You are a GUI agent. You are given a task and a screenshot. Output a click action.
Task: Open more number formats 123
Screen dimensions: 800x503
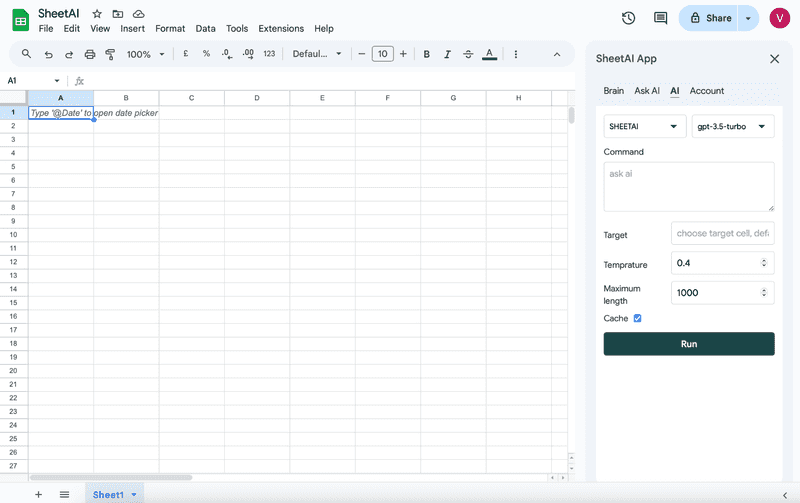point(269,54)
